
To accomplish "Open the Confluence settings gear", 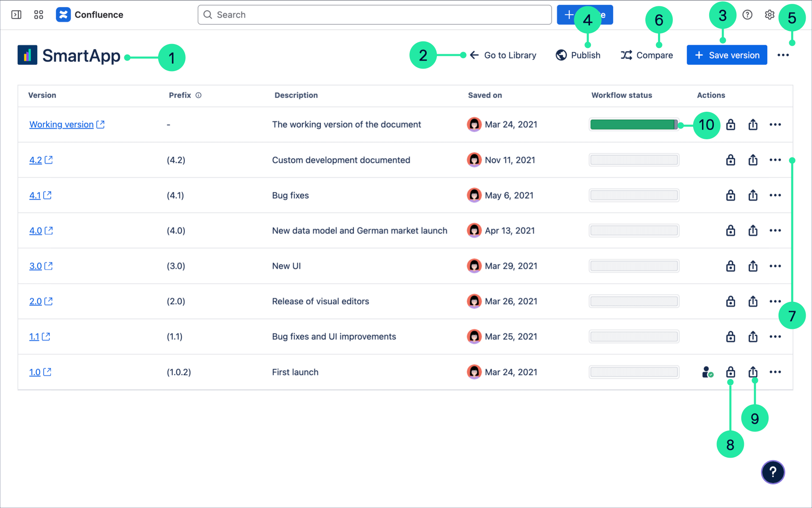I will tap(769, 14).
